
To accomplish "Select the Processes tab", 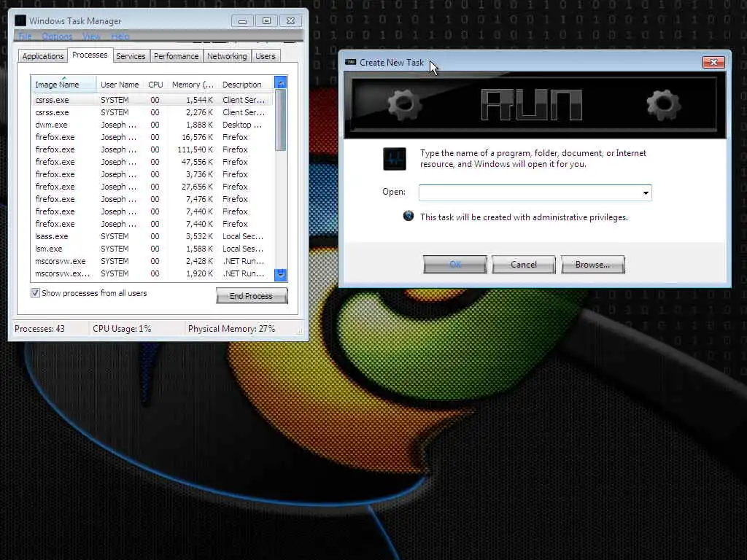I will tap(90, 55).
